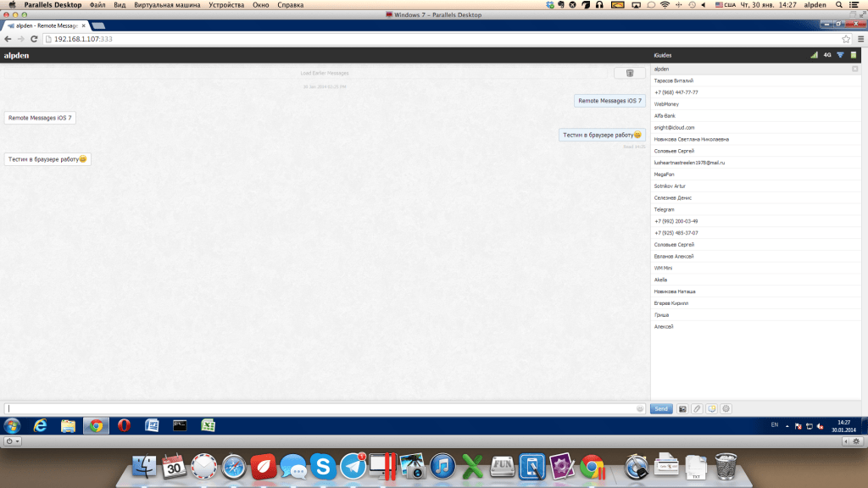
Task: Click the photo attach icon beside Send
Action: click(682, 408)
